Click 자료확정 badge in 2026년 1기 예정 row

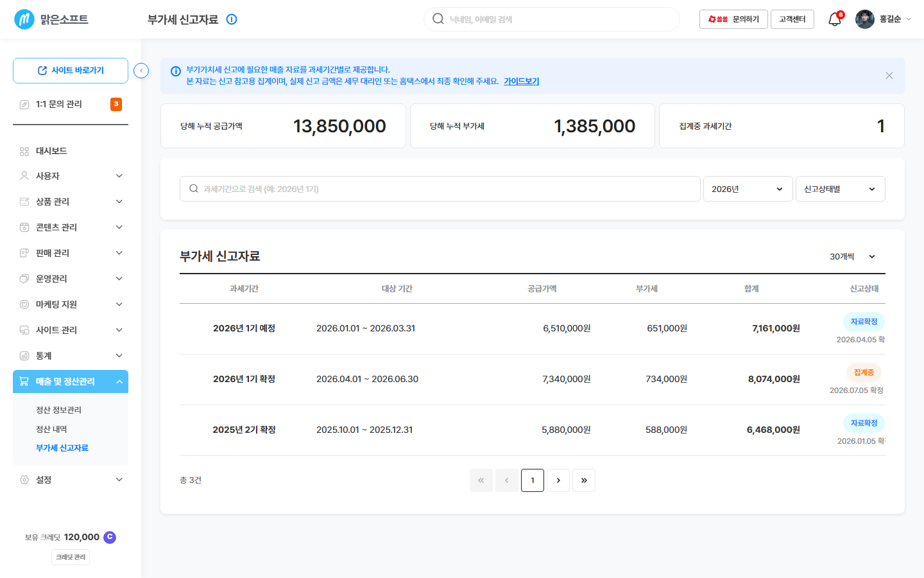point(864,322)
